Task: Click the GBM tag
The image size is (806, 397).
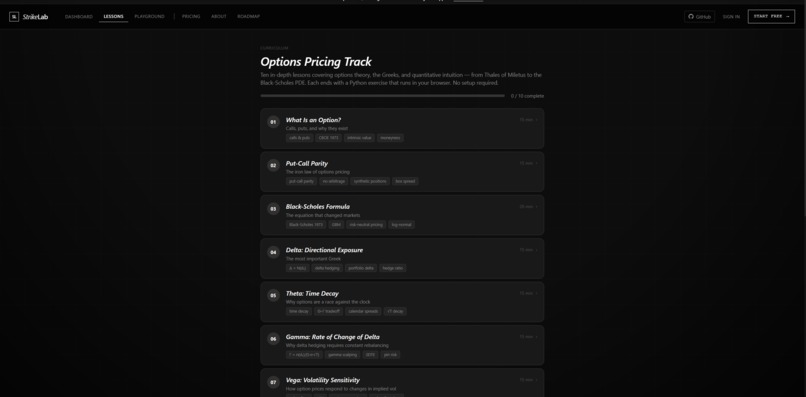Action: [336, 225]
